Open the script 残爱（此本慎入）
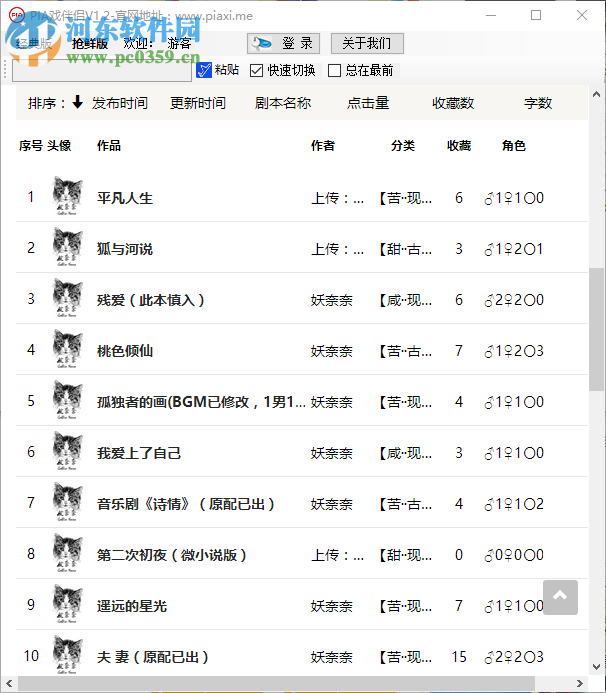The height and width of the screenshot is (693, 606). (151, 300)
